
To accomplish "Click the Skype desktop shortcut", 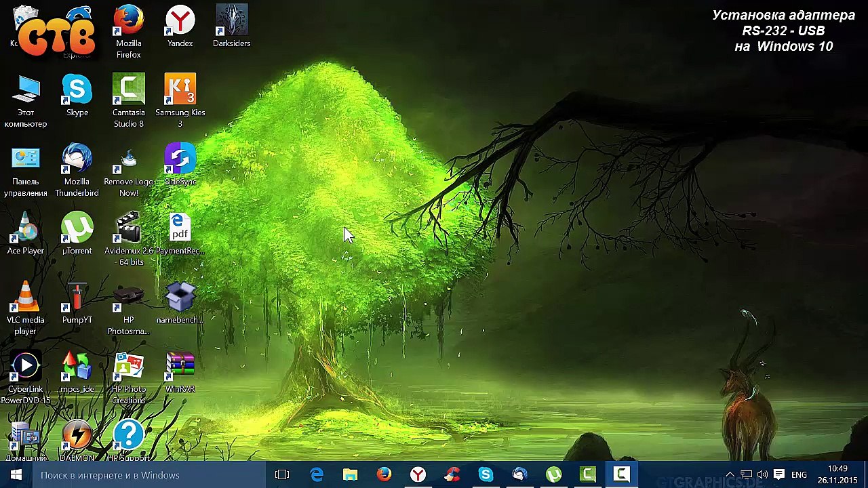I will tap(77, 96).
